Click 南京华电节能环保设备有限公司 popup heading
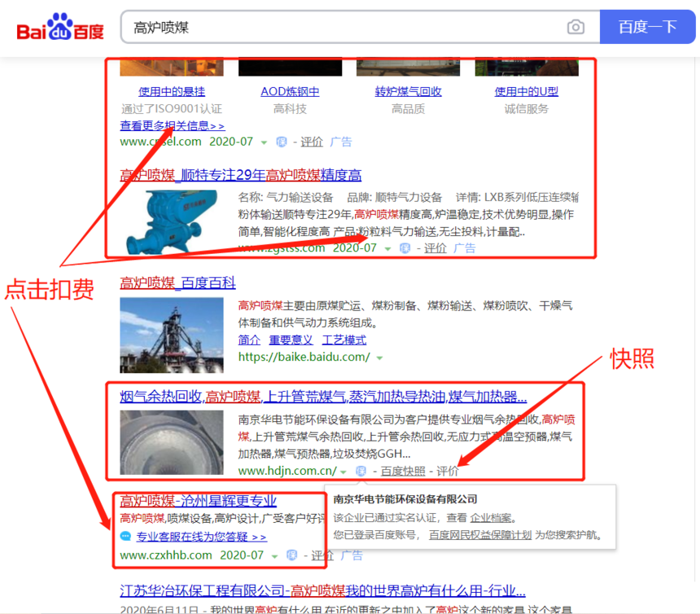 [x=405, y=499]
